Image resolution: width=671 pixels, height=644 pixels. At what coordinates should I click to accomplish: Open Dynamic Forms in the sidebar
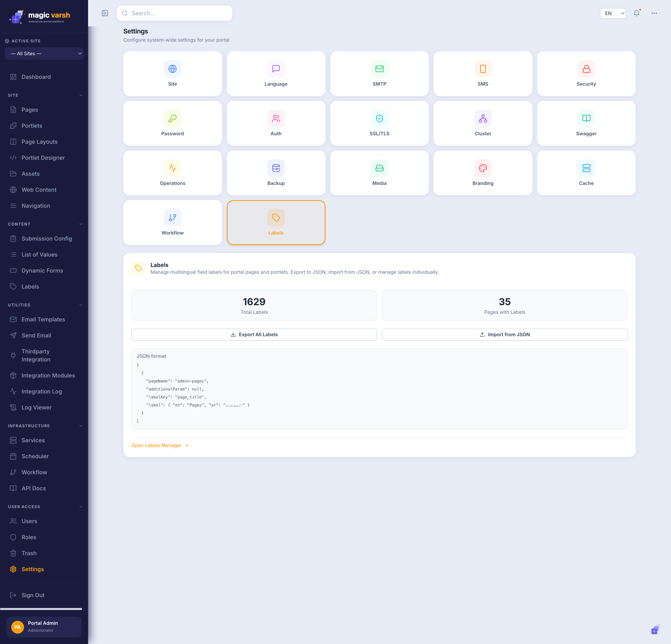coord(44,271)
